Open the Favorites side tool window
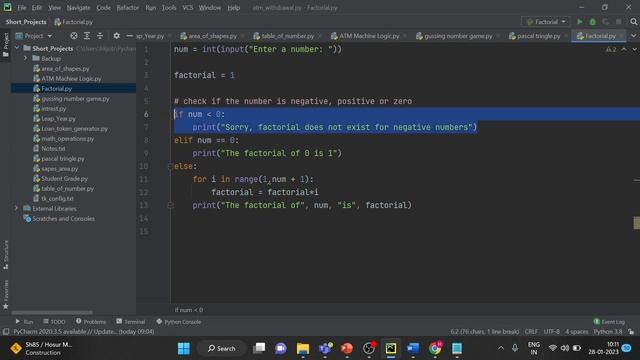640x360 pixels. pos(6,295)
